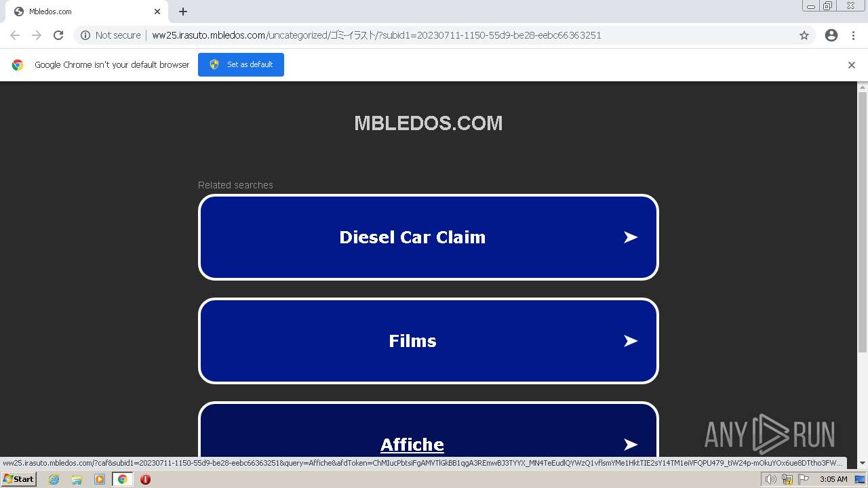868x488 pixels.
Task: View site information via Not secure icon
Action: pos(85,35)
